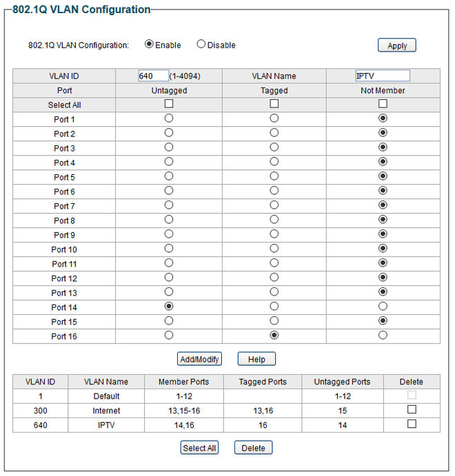The image size is (455, 476).
Task: Click the VLAN ID input field
Action: [x=153, y=76]
